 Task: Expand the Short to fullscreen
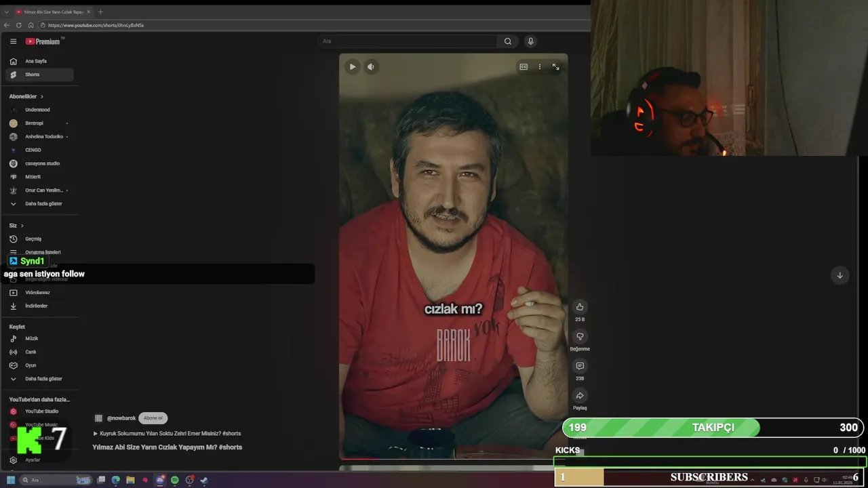(x=555, y=66)
